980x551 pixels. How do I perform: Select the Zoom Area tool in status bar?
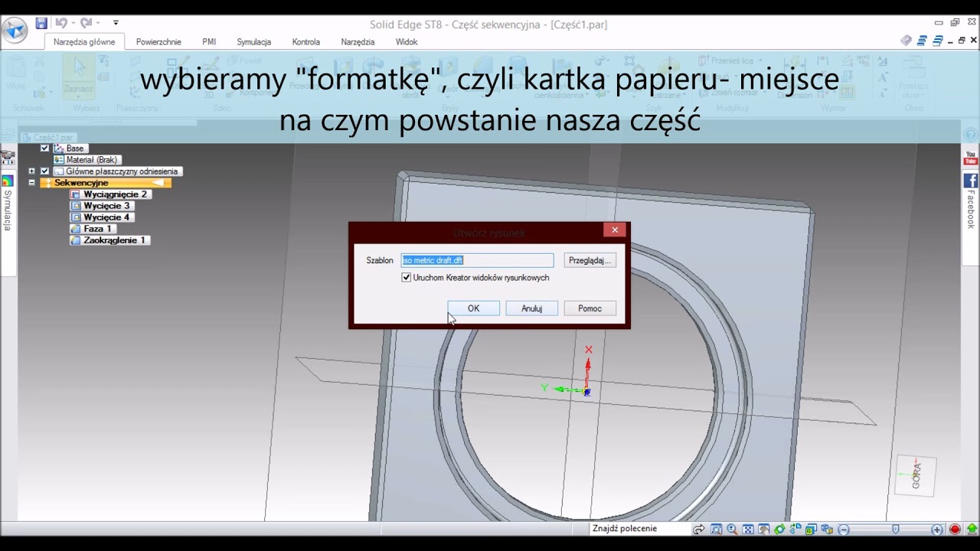click(717, 530)
